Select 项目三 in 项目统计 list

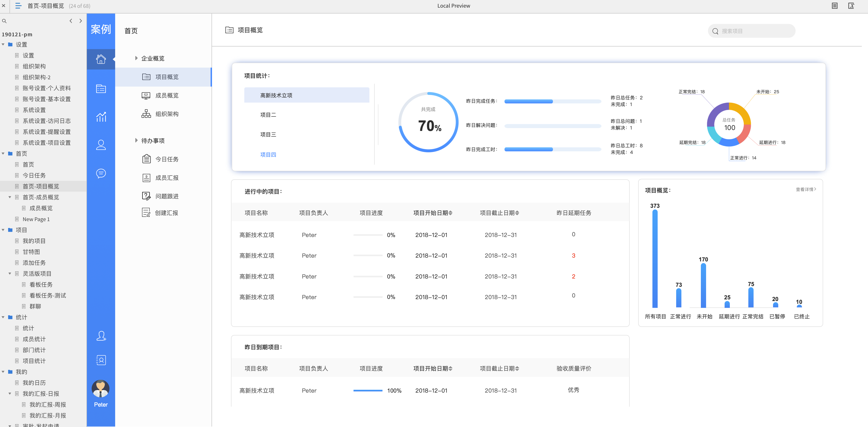click(268, 135)
